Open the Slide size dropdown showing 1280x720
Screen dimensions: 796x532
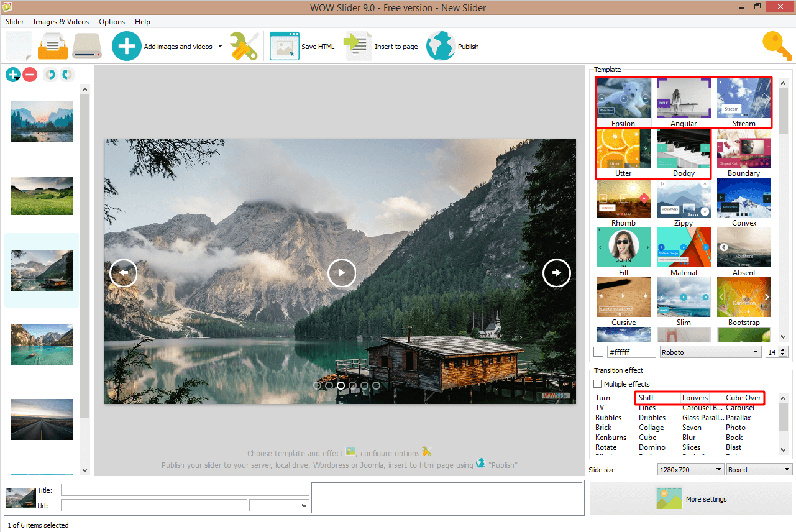coord(690,469)
